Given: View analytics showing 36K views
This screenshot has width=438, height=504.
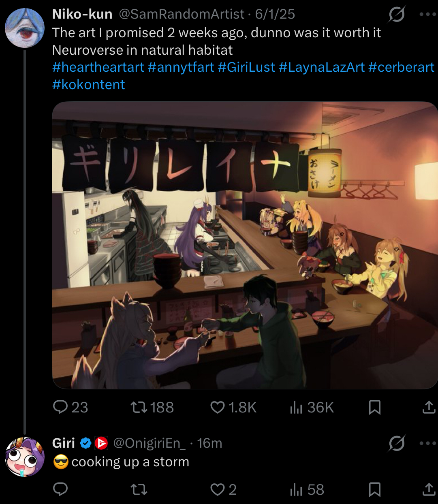Looking at the screenshot, I should [x=297, y=407].
